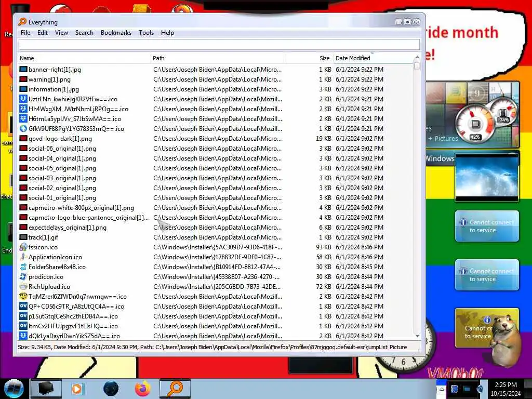532x399 pixels.
Task: Select prodicon.ico file icon
Action: (x=23, y=276)
